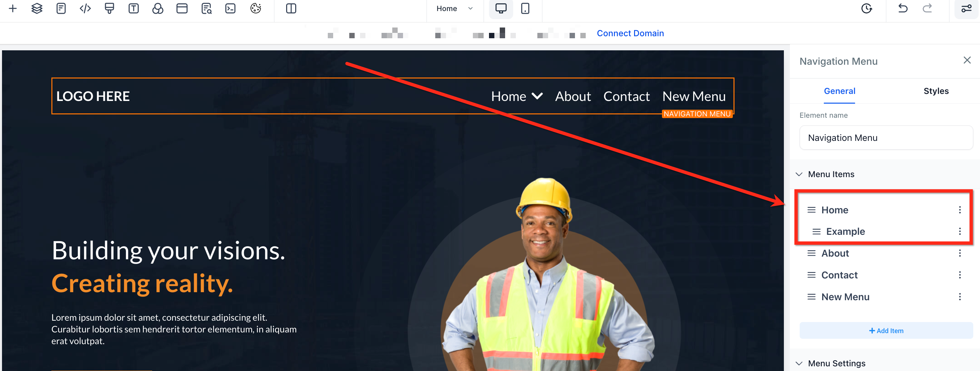Open the cookie consent icon
Viewport: 980px width, 371px height.
point(256,8)
